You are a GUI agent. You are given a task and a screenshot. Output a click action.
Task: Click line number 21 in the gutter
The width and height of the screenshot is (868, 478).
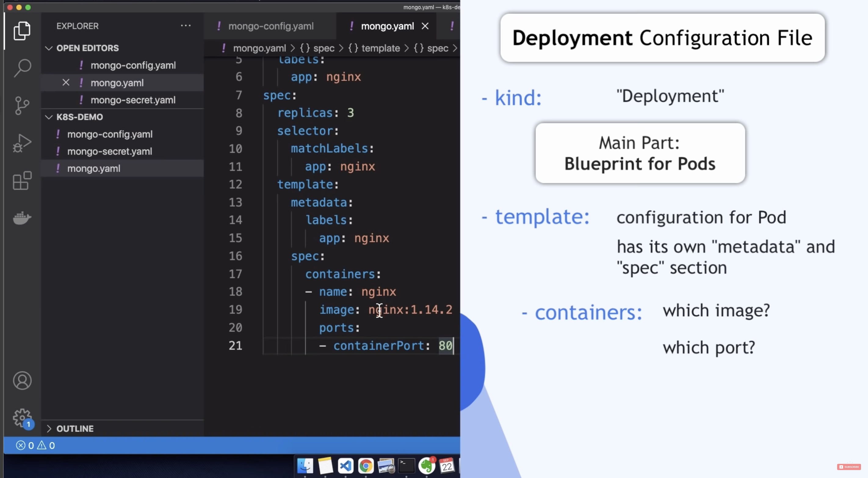click(236, 345)
